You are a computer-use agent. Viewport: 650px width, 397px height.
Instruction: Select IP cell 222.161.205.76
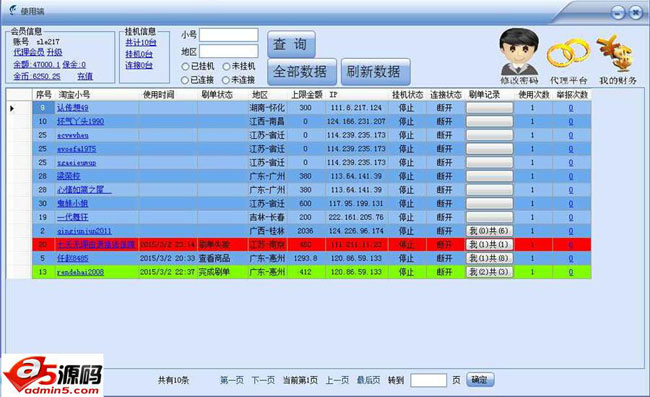point(357,217)
